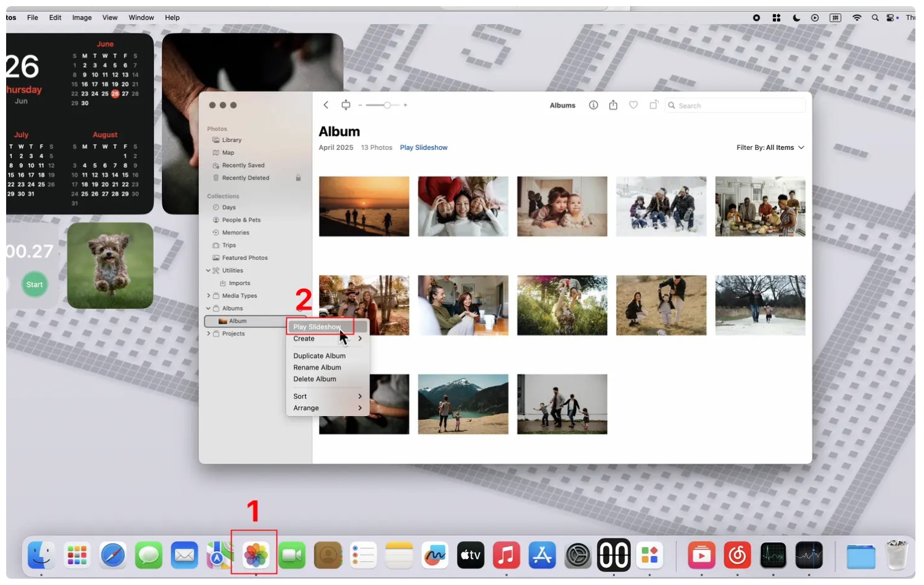Click the share icon in Photos toolbar
924x585 pixels.
[613, 105]
